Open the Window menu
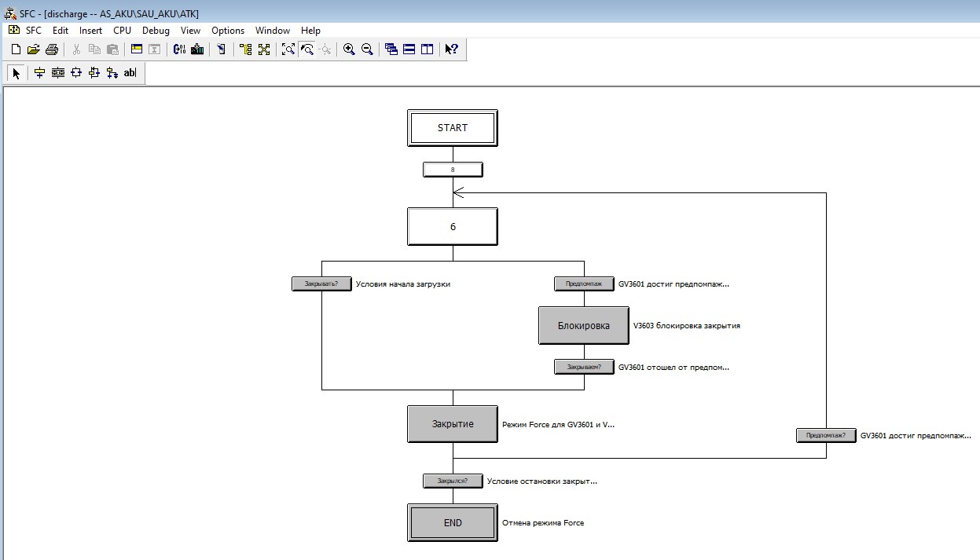Viewport: 980px width, 560px height. 273,31
